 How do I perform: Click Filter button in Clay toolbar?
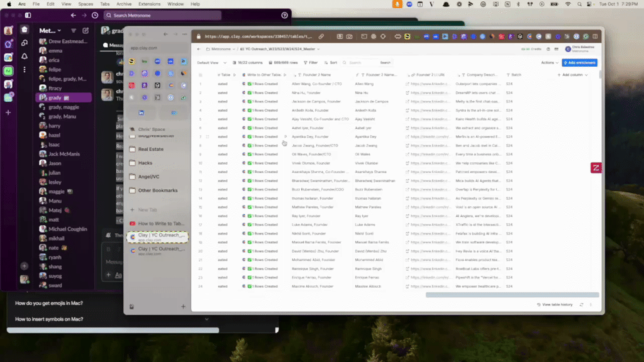pyautogui.click(x=311, y=63)
